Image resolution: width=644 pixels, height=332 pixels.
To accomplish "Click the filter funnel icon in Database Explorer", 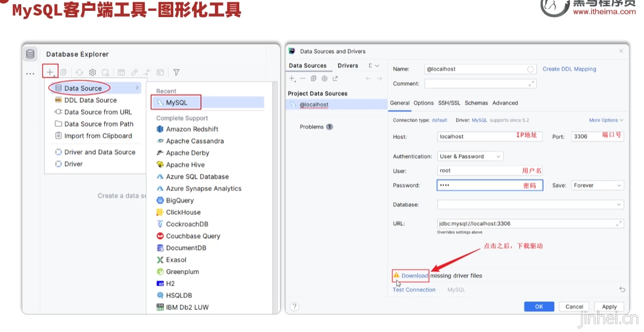I will [x=176, y=73].
